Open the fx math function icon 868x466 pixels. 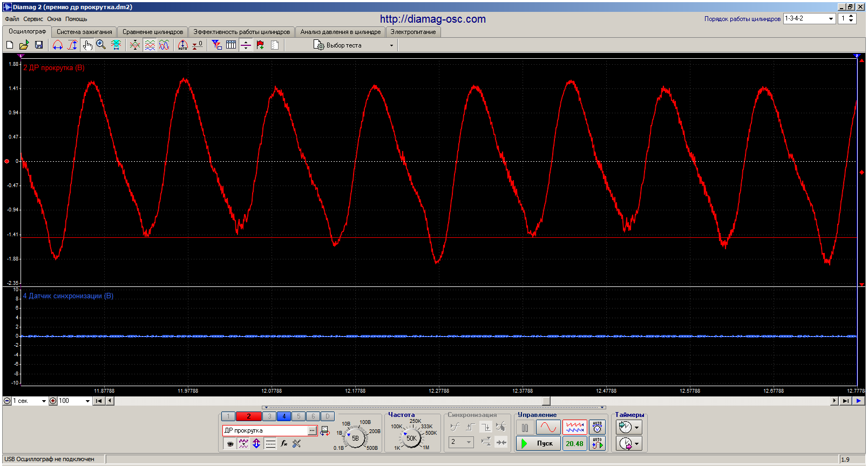coord(284,443)
